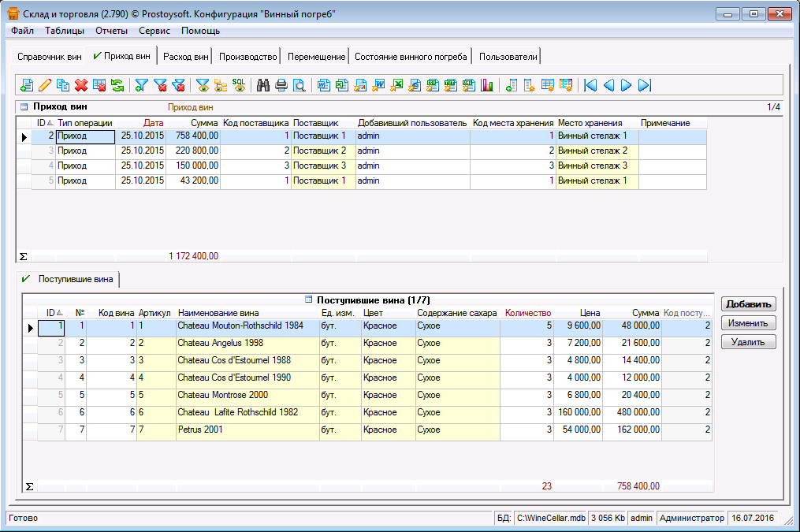Click square icon beside Приход вин title
Viewport: 800px width, 532px height.
click(x=24, y=106)
